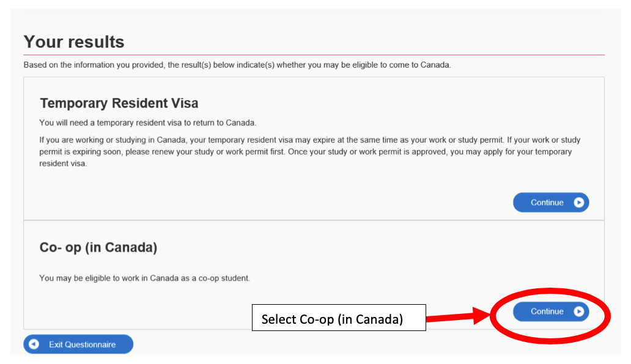Click the Temporary Resident Visa section title
The width and height of the screenshot is (631, 364).
[x=119, y=103]
